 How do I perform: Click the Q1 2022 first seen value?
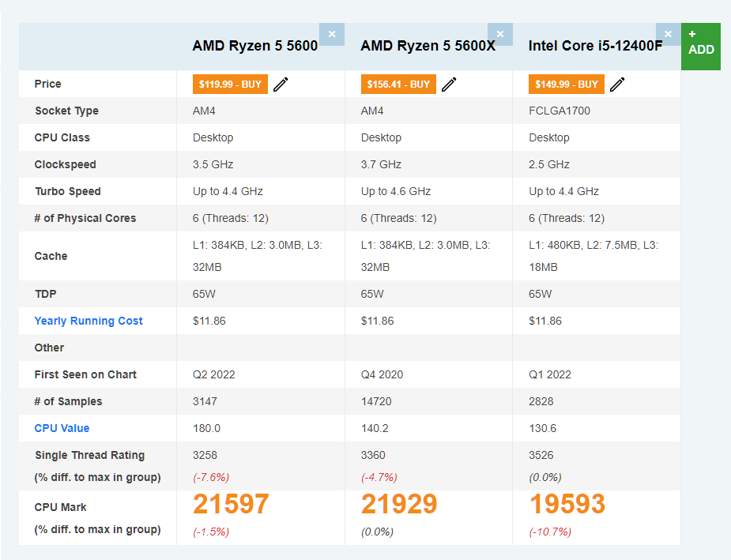(550, 374)
